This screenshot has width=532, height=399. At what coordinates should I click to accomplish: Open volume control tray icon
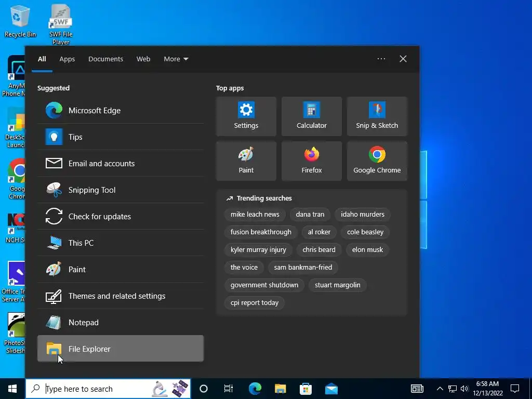(x=464, y=389)
